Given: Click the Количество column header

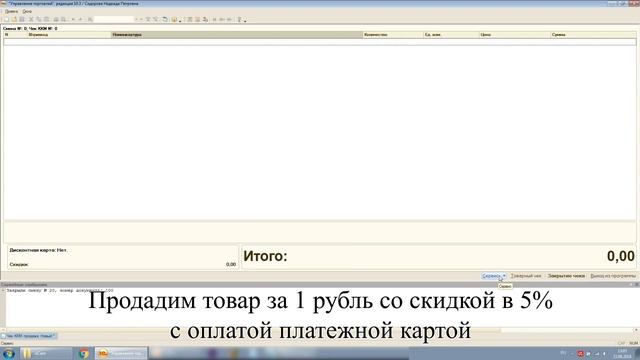Looking at the screenshot, I should [393, 35].
